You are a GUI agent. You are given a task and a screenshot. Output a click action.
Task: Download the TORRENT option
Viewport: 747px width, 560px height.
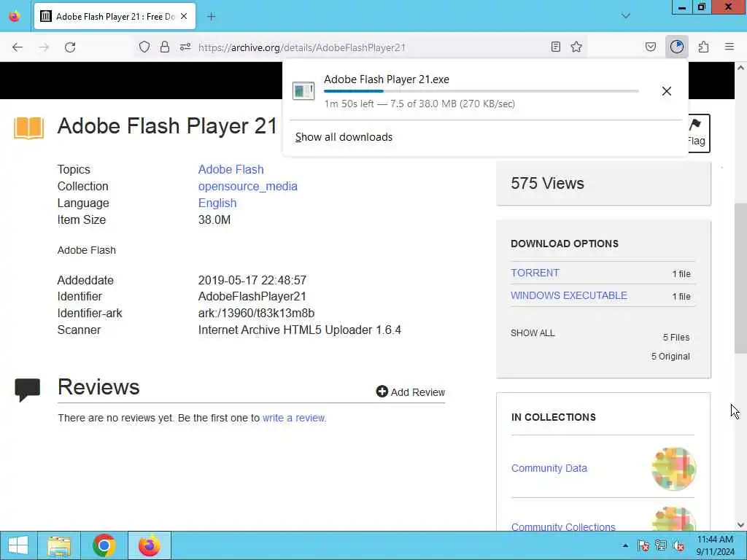(x=535, y=273)
